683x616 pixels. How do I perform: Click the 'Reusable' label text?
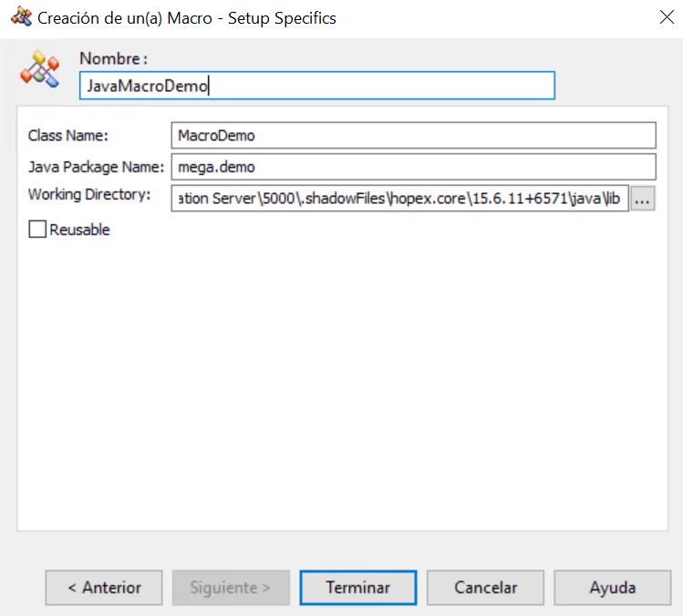click(79, 230)
